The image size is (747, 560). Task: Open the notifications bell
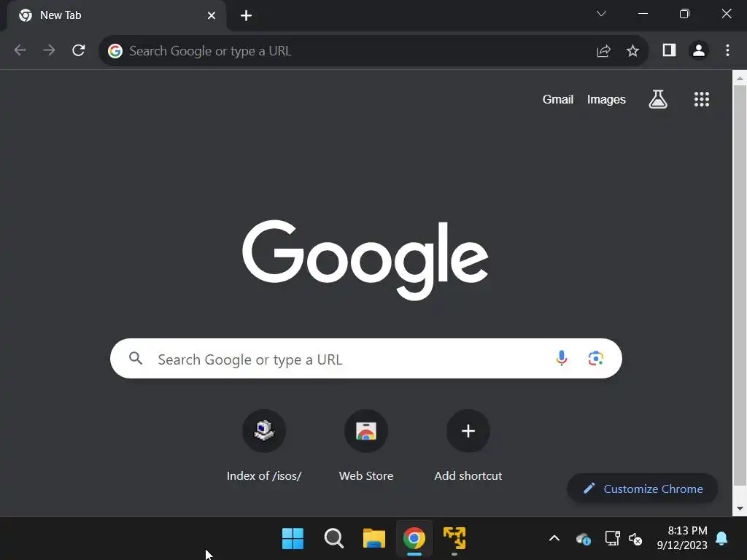(x=721, y=538)
